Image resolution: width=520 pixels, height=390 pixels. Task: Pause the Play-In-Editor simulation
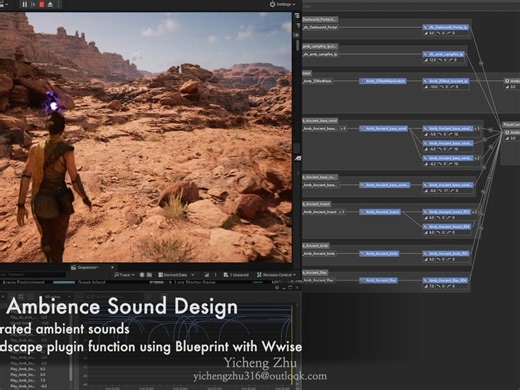pos(25,5)
